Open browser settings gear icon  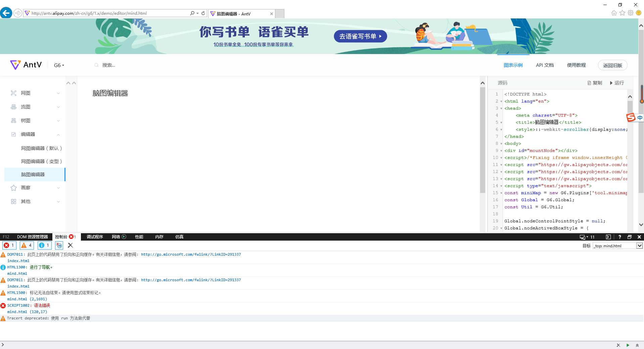click(x=631, y=13)
